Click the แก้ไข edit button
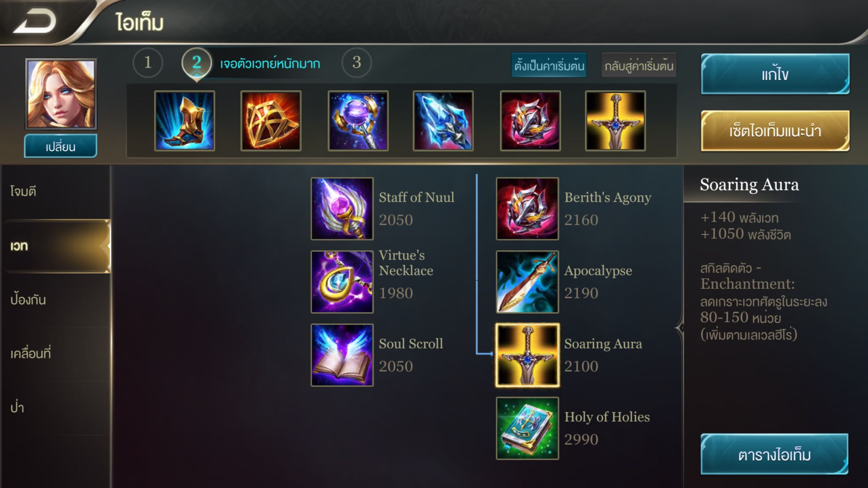 click(775, 74)
